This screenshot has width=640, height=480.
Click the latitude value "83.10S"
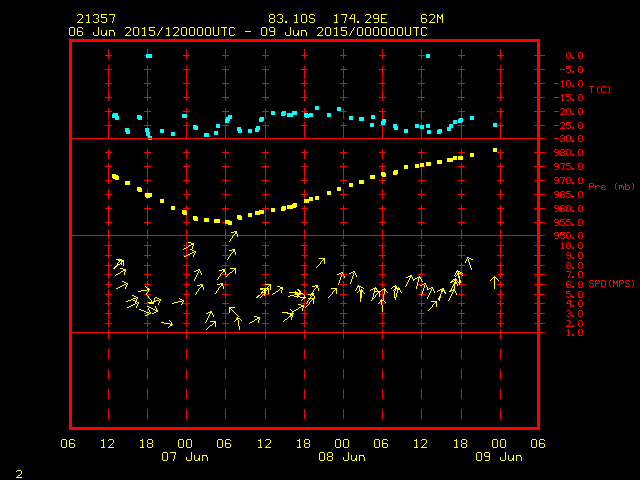[292, 19]
